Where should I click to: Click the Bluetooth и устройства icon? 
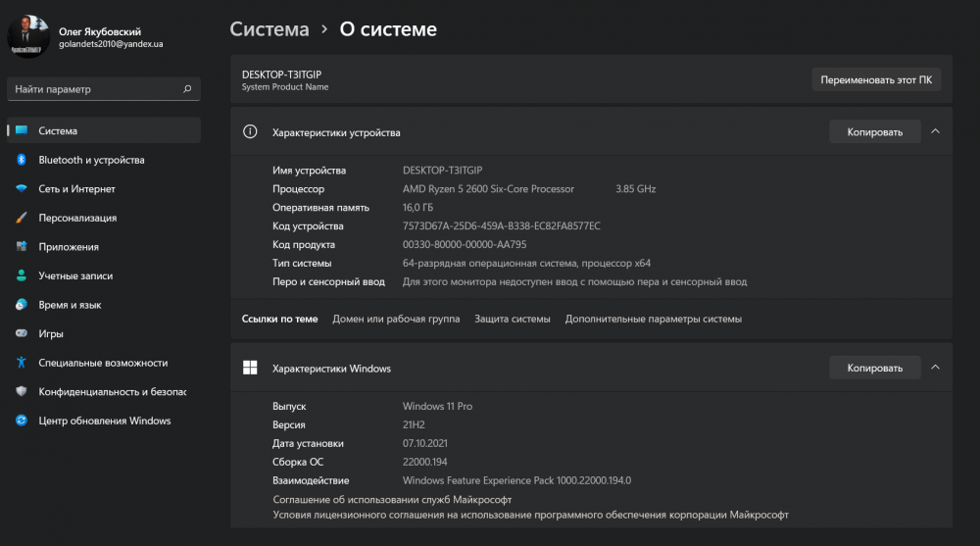point(21,160)
